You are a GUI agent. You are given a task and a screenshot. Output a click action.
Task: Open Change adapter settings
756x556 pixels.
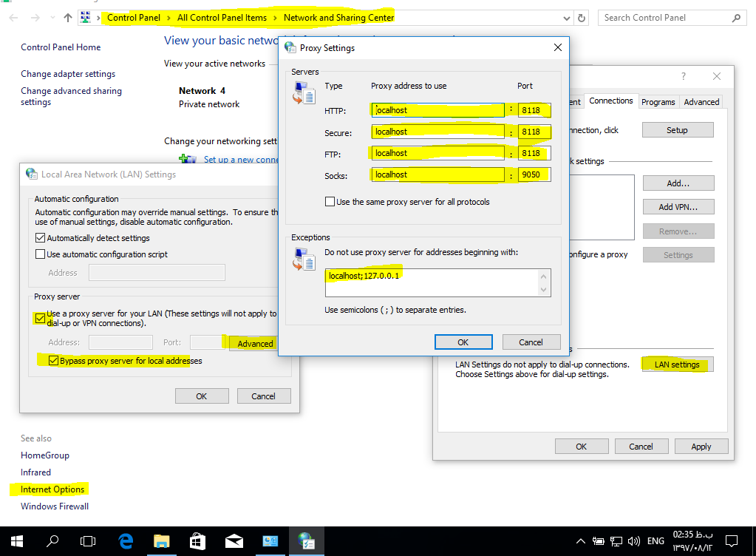[x=68, y=74]
